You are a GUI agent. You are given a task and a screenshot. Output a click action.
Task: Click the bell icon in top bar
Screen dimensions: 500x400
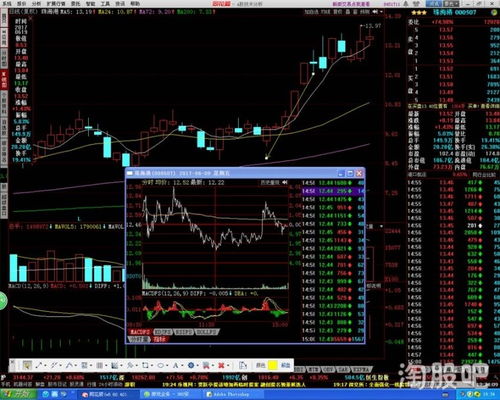coord(406,4)
